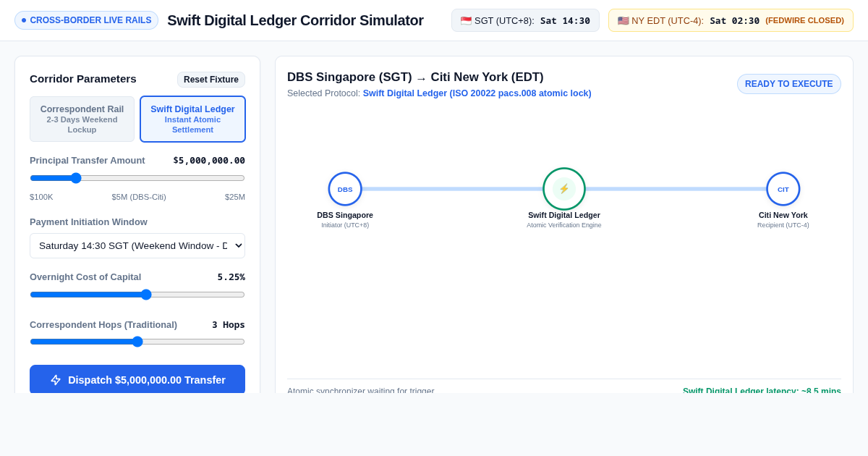This screenshot has width=868, height=456.
Task: Select the Correspondent Rail tab
Action: tap(82, 119)
